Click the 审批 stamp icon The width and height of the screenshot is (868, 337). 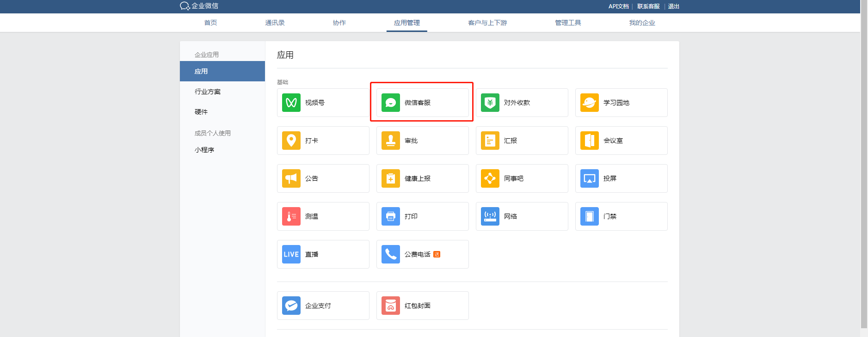click(391, 141)
